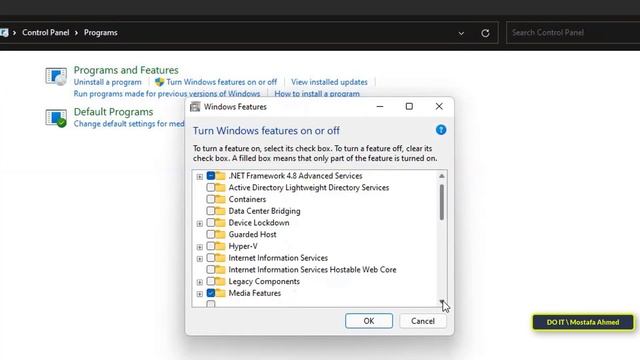The width and height of the screenshot is (640, 360).
Task: Expand the Legacy Components node
Action: click(200, 282)
